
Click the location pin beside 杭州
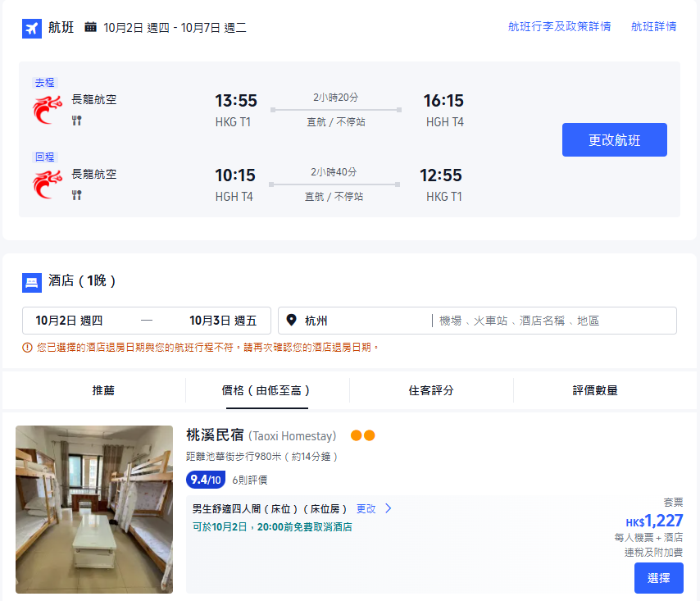pos(293,320)
